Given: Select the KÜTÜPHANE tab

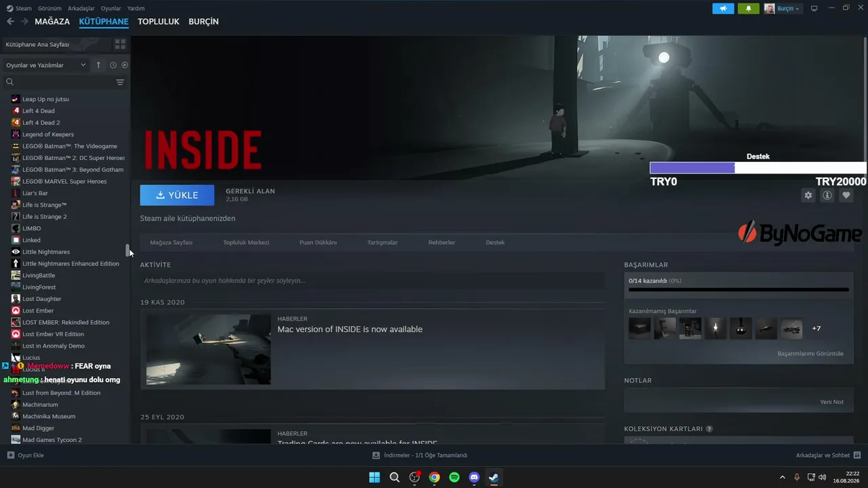Looking at the screenshot, I should click(x=104, y=22).
